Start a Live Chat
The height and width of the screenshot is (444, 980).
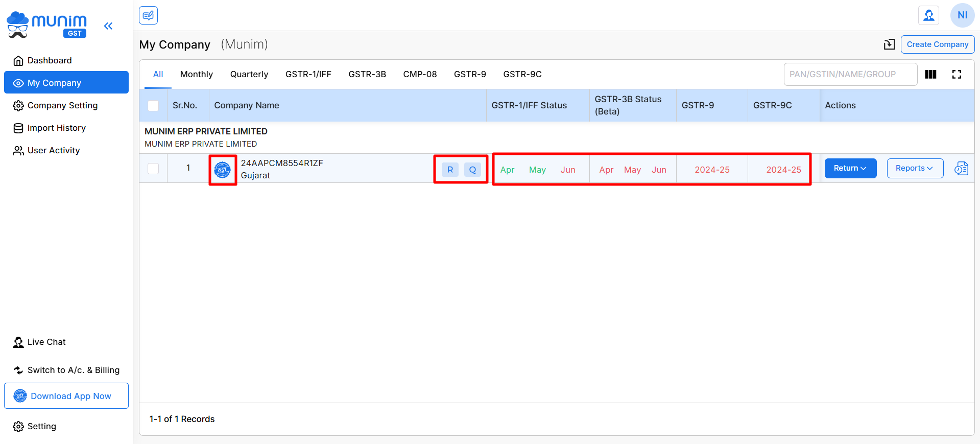point(46,342)
